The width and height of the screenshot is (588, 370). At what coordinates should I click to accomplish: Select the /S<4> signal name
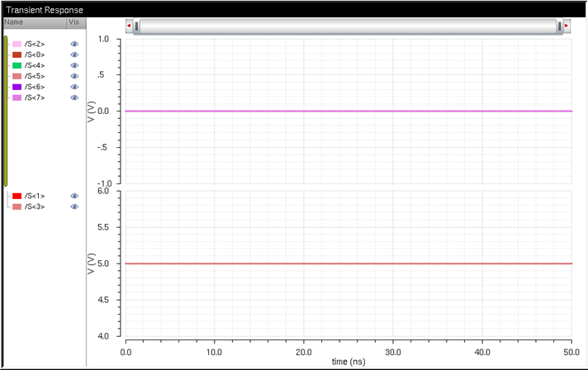point(35,65)
